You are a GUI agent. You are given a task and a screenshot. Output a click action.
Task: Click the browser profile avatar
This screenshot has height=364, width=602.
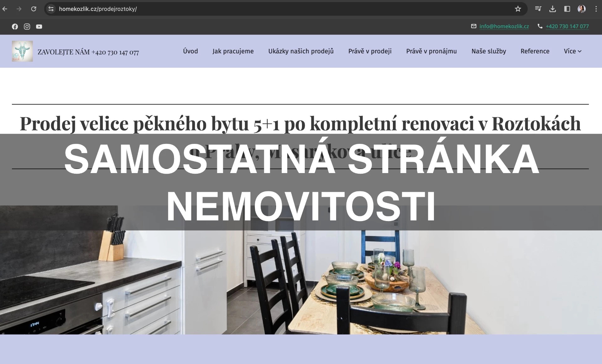tap(581, 9)
